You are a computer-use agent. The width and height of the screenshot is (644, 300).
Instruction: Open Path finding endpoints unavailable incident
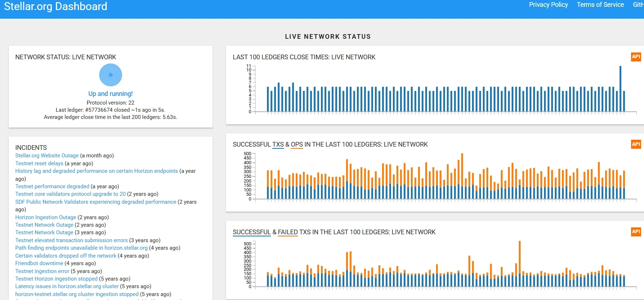coord(81,248)
